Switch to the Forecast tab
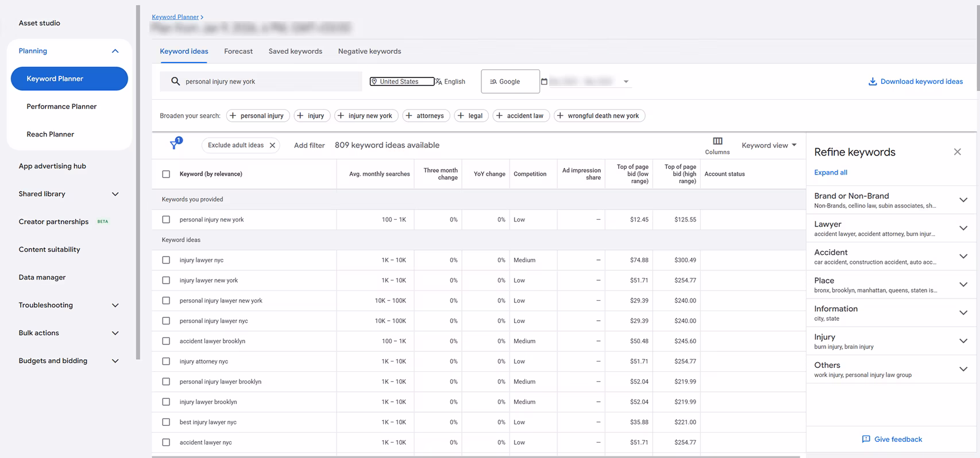The width and height of the screenshot is (980, 458). pyautogui.click(x=238, y=51)
